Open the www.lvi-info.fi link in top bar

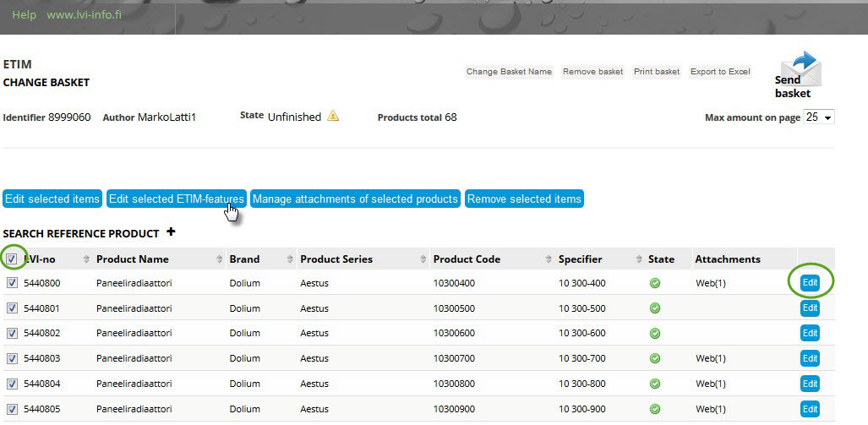point(85,15)
